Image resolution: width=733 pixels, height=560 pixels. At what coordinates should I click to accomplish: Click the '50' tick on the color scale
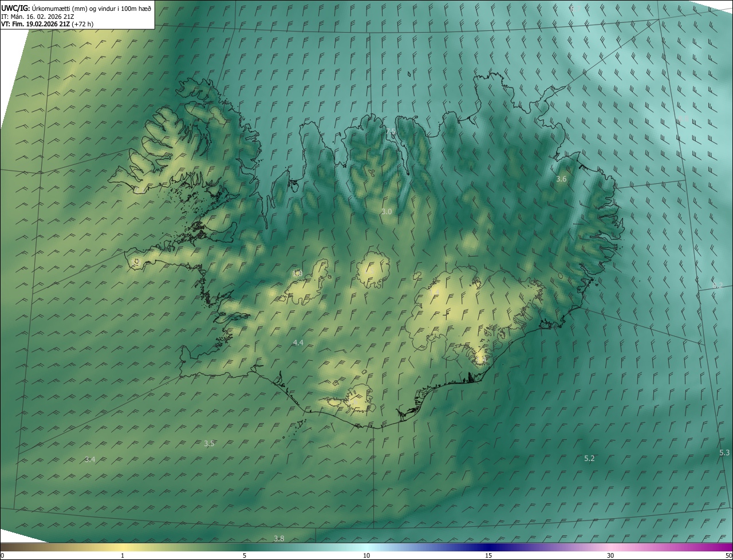click(728, 556)
